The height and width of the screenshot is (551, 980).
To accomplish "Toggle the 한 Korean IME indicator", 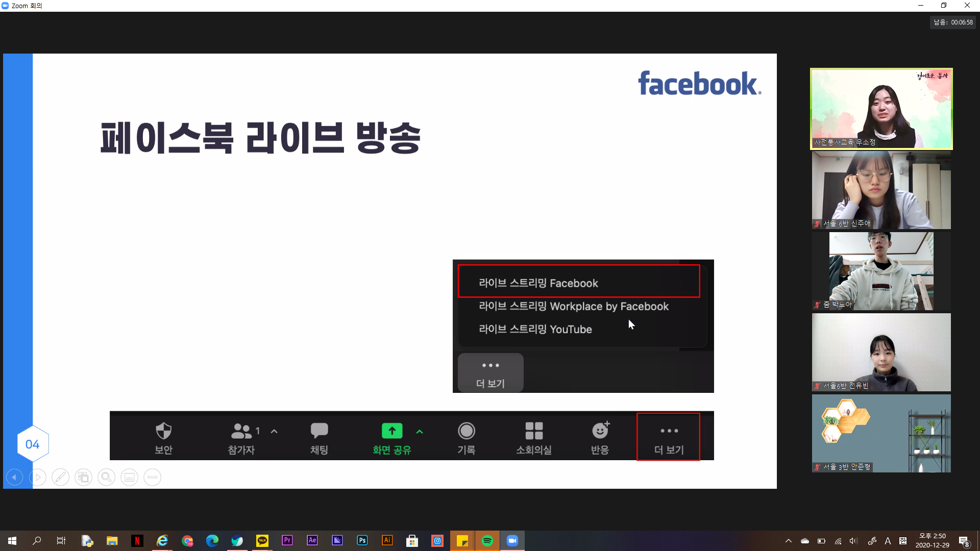I will click(x=903, y=541).
